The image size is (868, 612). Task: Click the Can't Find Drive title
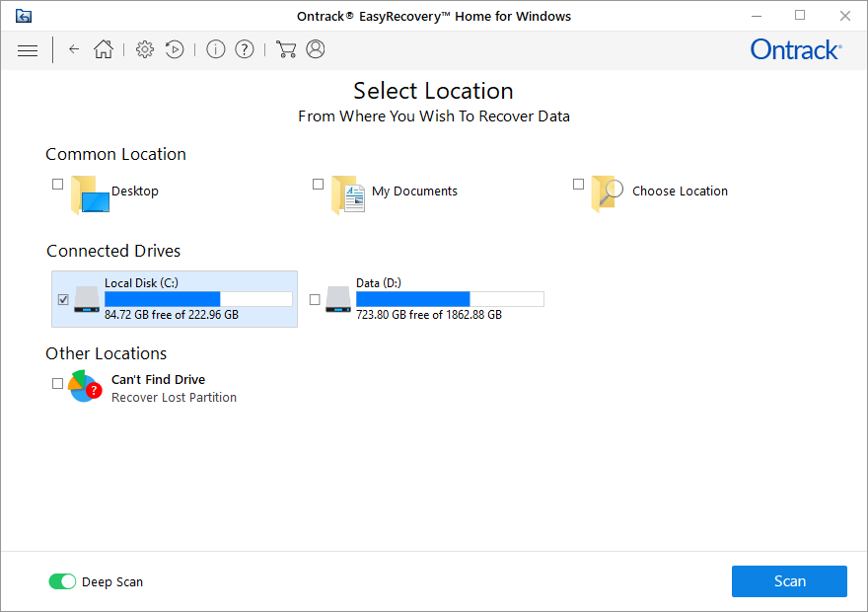159,379
